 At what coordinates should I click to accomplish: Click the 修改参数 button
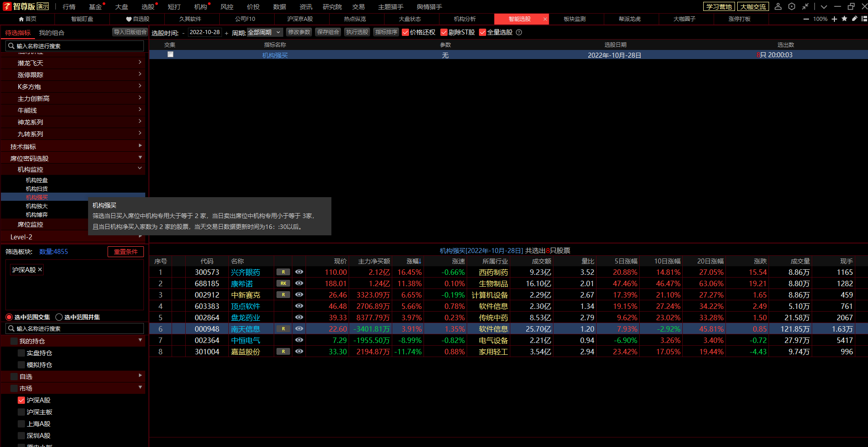pyautogui.click(x=299, y=32)
